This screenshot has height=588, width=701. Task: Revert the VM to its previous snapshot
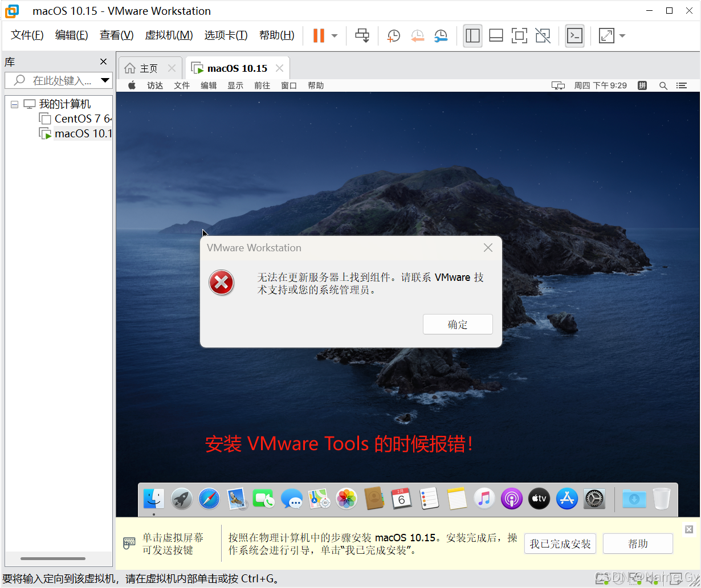[417, 36]
